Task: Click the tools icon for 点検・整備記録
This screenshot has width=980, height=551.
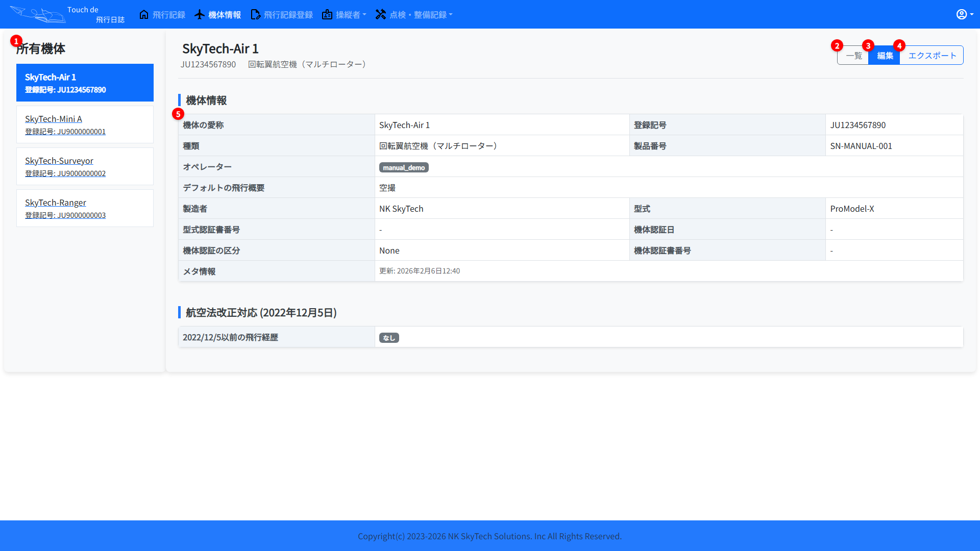Action: pos(381,14)
